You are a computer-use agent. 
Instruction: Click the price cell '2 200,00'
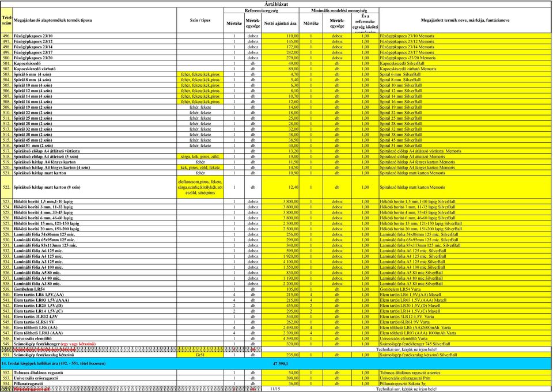tap(281, 284)
